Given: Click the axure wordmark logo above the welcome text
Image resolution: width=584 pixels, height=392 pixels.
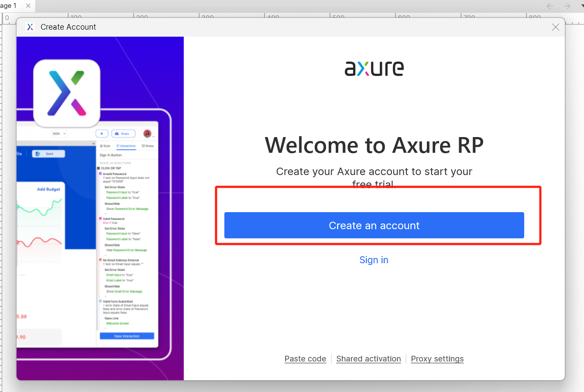Looking at the screenshot, I should click(x=374, y=68).
